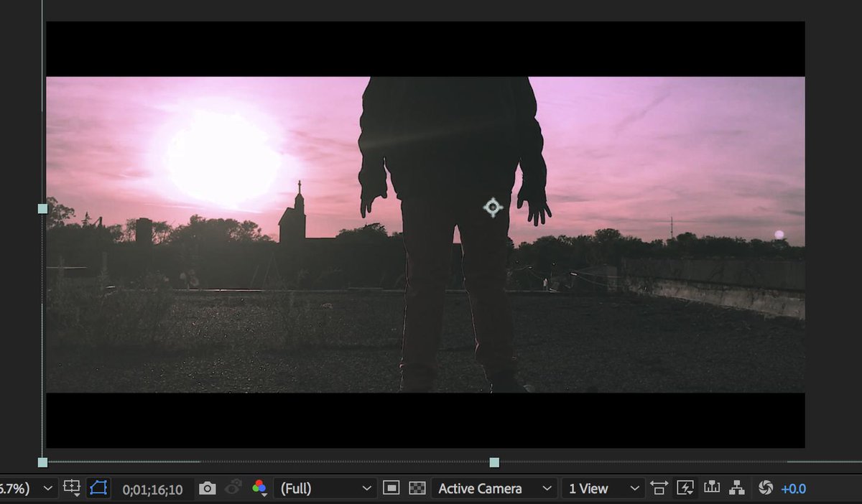Image resolution: width=862 pixels, height=504 pixels.
Task: Click the left middle layer handle
Action: [42, 208]
